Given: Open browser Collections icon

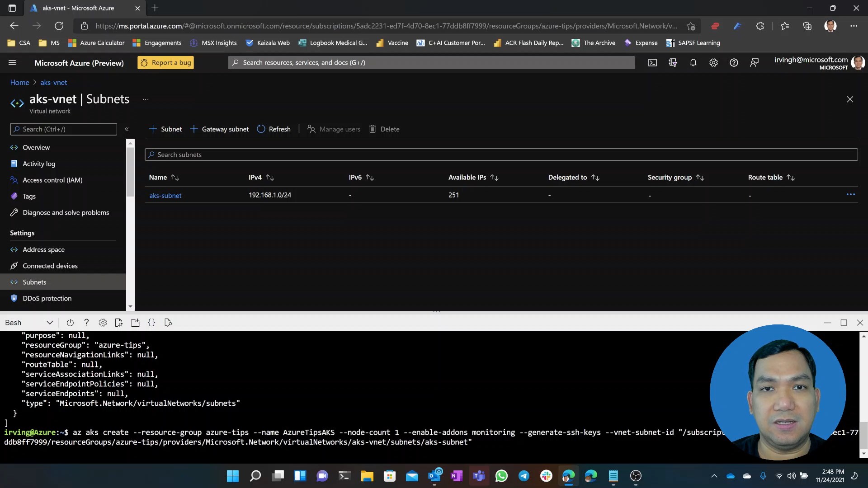Looking at the screenshot, I should [807, 26].
